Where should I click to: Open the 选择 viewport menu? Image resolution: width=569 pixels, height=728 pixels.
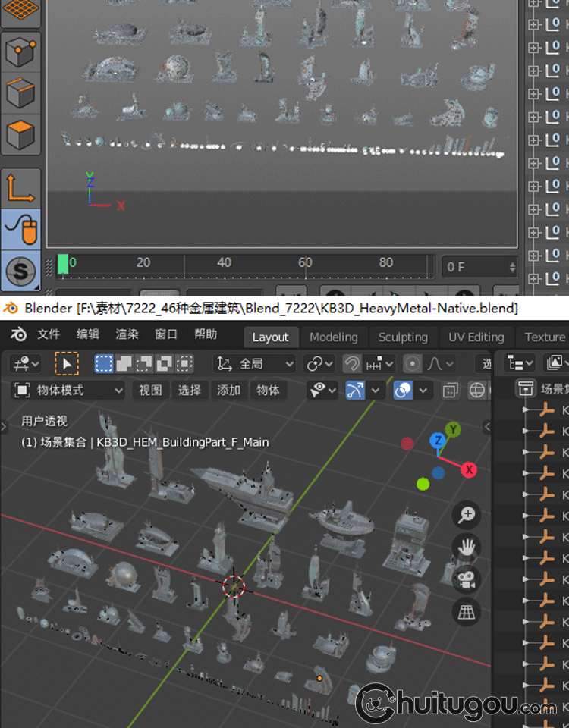point(190,390)
